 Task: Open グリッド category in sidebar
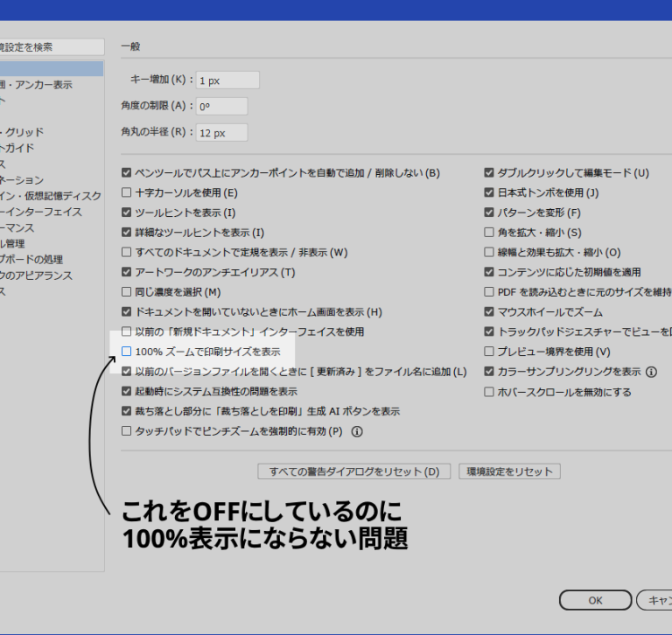[22, 132]
